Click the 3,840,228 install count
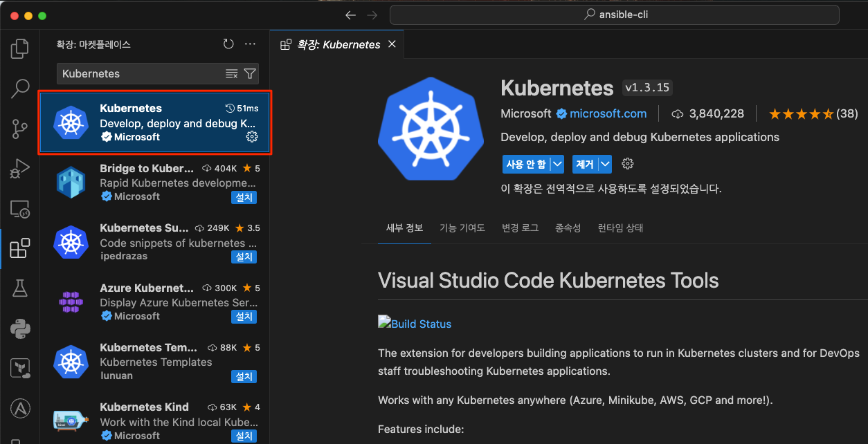868x444 pixels. 708,113
